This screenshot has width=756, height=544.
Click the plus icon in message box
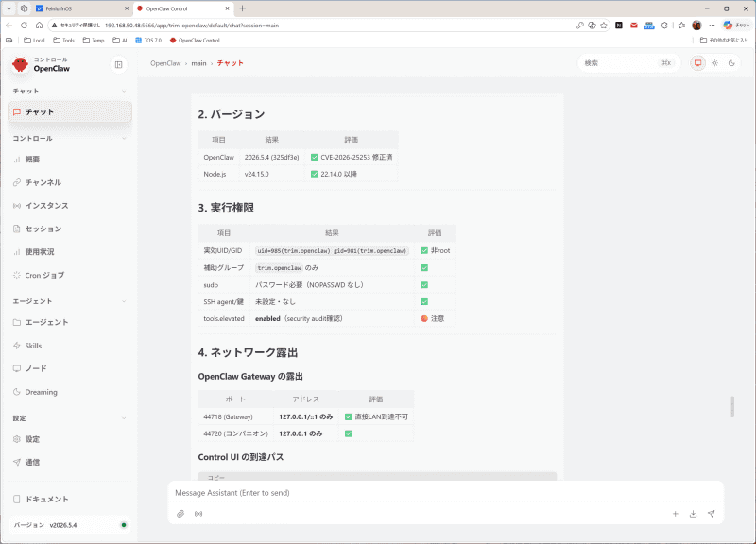coord(676,514)
